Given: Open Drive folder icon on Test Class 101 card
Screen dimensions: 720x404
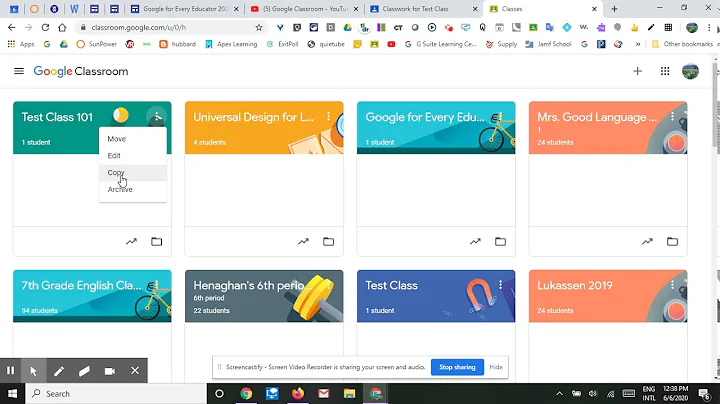Looking at the screenshot, I should click(157, 241).
